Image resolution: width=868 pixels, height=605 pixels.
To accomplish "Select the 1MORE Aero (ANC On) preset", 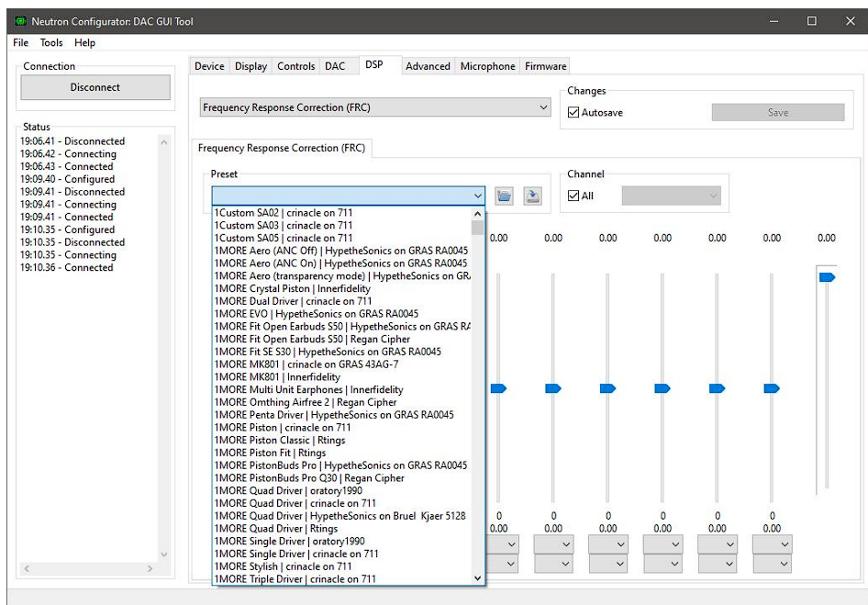I will [341, 263].
